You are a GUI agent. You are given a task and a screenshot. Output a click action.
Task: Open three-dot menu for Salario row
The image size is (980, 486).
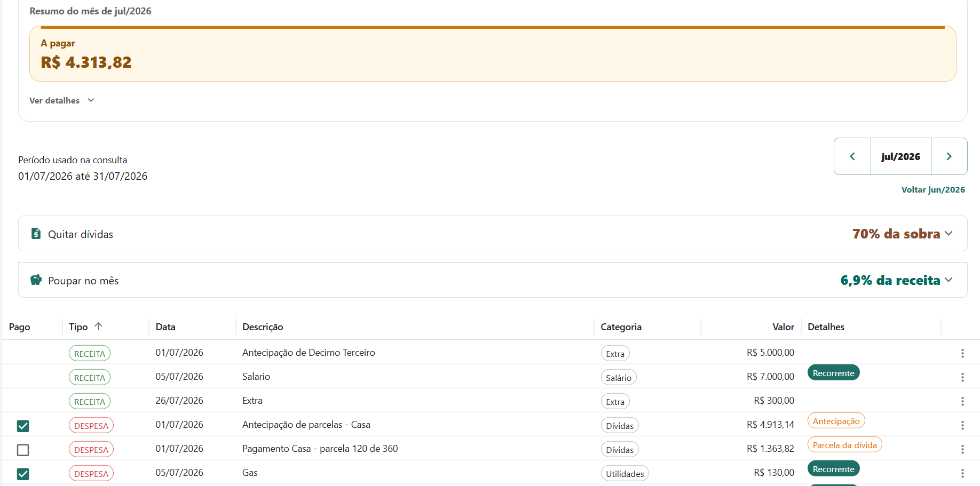click(x=962, y=377)
